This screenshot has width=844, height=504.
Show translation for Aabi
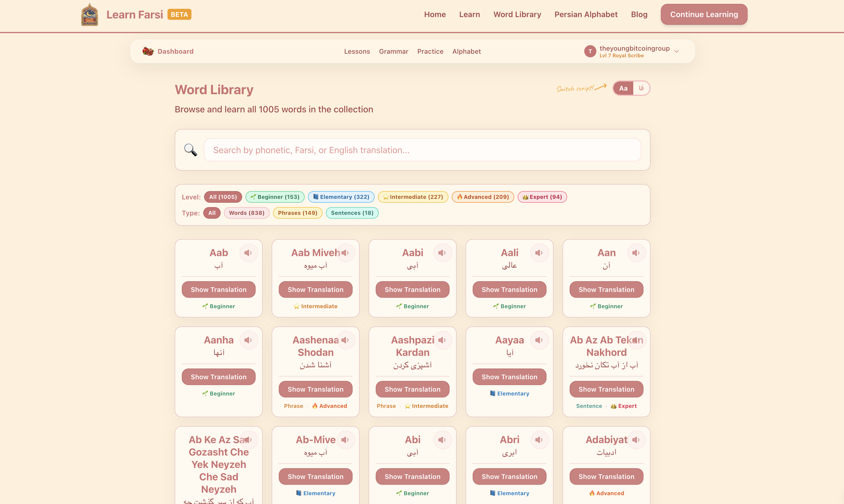[x=412, y=289]
